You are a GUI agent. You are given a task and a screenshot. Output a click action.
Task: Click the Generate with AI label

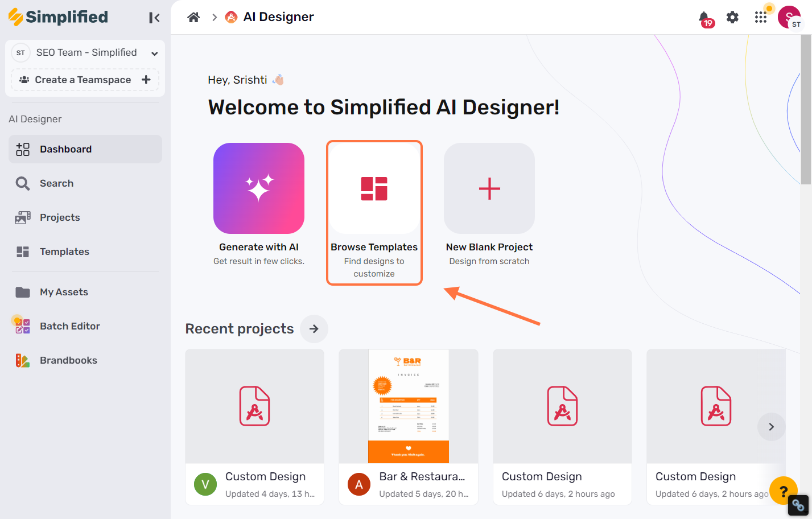coord(259,247)
